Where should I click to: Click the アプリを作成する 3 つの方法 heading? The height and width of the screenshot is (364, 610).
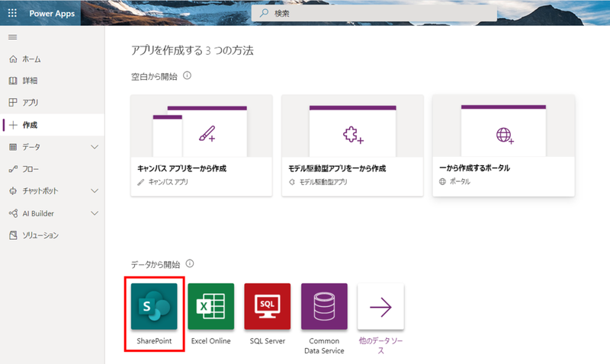tap(192, 50)
